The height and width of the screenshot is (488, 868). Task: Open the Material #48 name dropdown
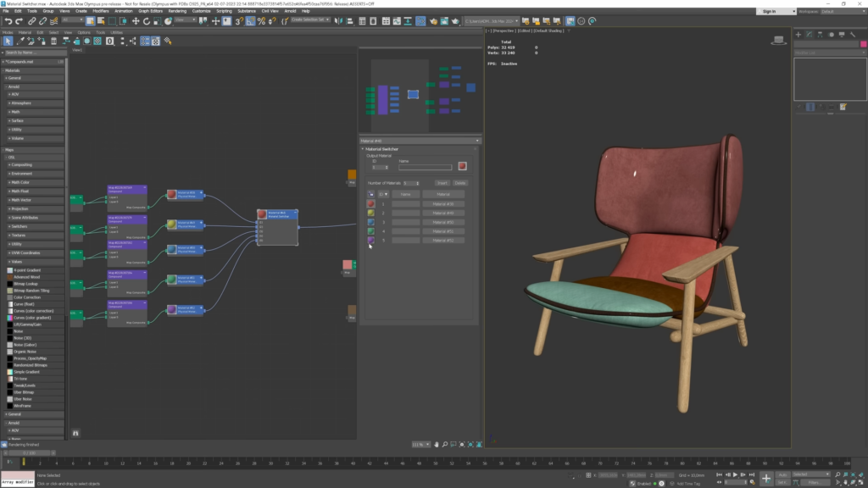pos(420,141)
